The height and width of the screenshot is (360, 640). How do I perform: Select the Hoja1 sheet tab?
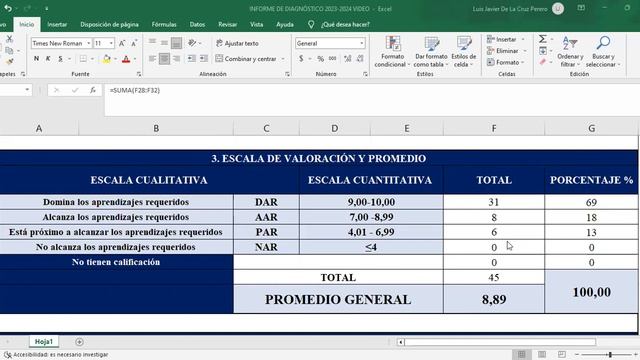(44, 342)
